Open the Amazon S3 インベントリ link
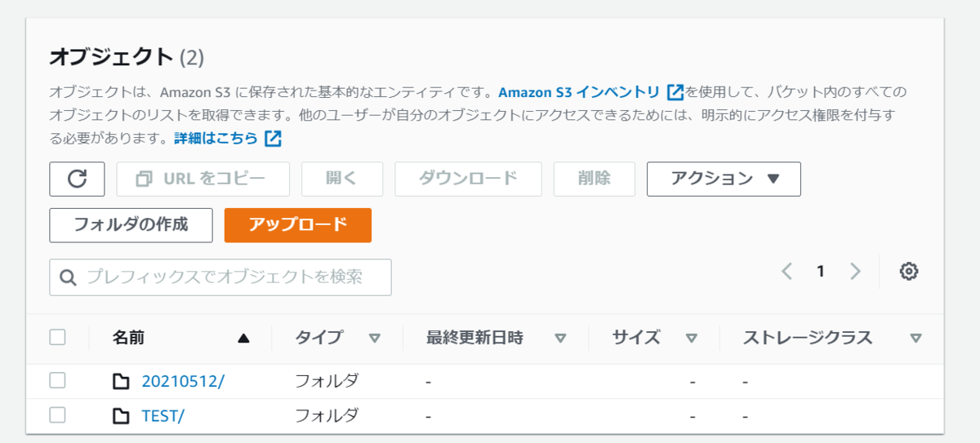The width and height of the screenshot is (980, 443). (578, 91)
